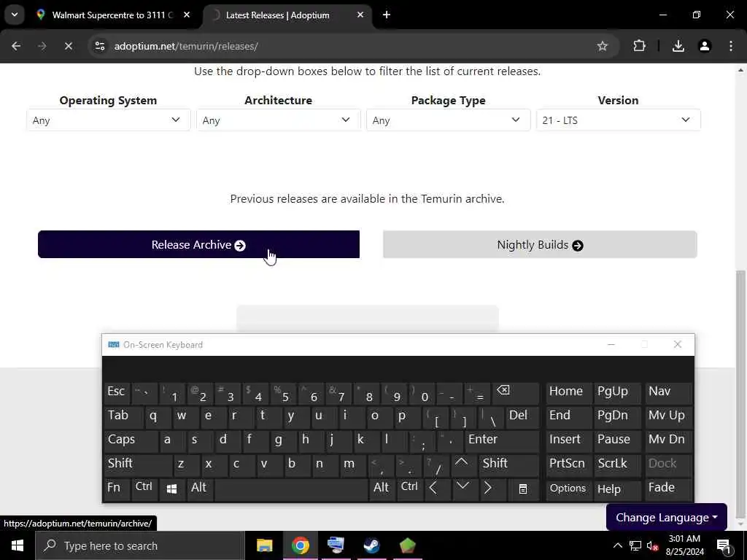
Task: Click the page vertical scrollbar thumb
Action: click(x=740, y=394)
